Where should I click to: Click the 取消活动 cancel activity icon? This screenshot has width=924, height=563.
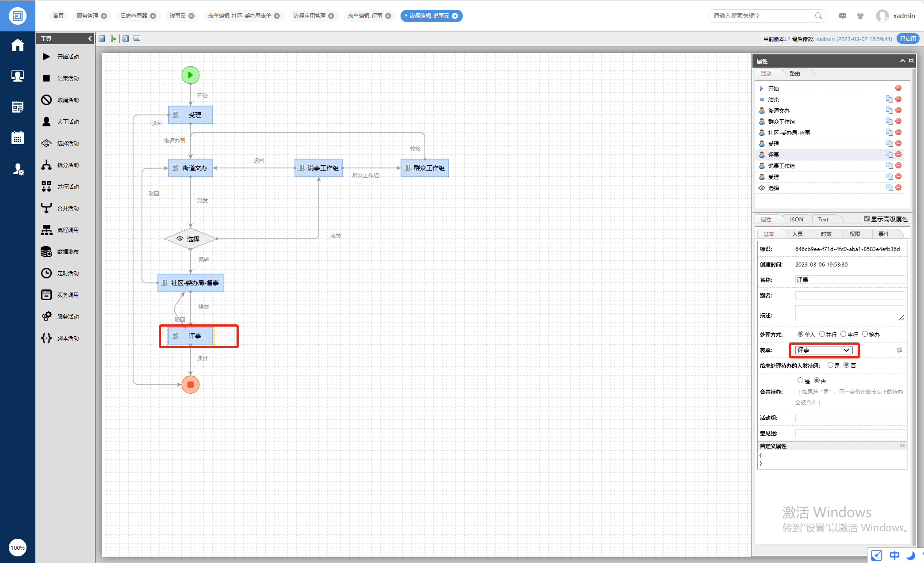46,100
